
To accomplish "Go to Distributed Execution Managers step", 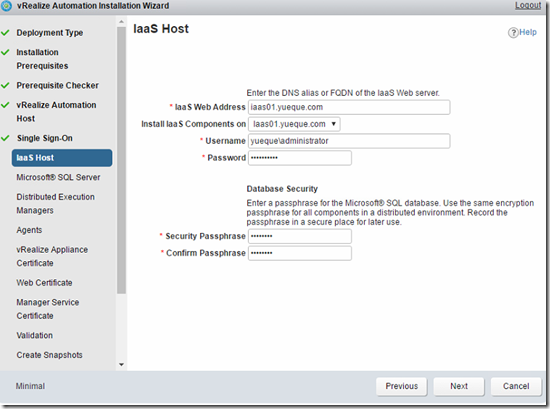I will (55, 204).
